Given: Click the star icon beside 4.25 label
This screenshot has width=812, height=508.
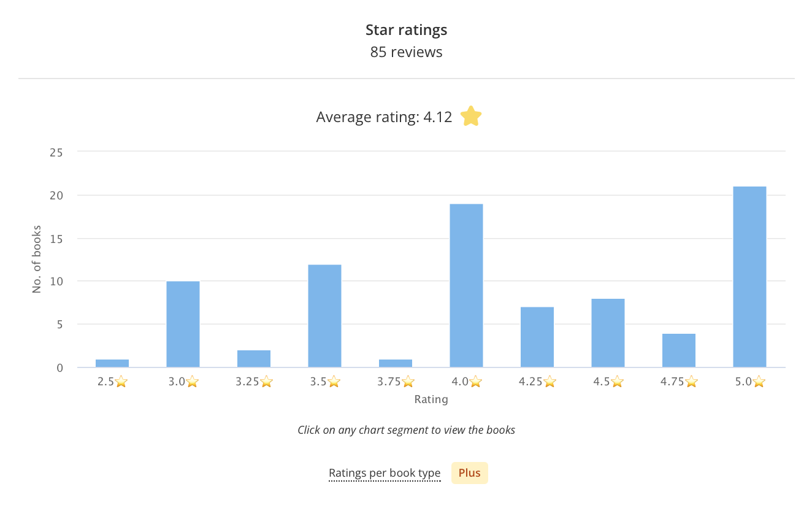Looking at the screenshot, I should pyautogui.click(x=550, y=382).
